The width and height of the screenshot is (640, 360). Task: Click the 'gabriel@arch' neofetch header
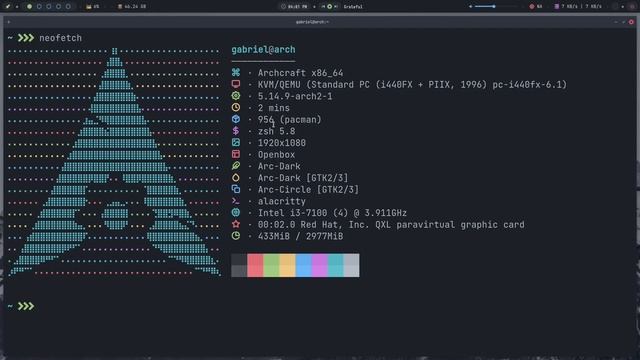(x=263, y=49)
